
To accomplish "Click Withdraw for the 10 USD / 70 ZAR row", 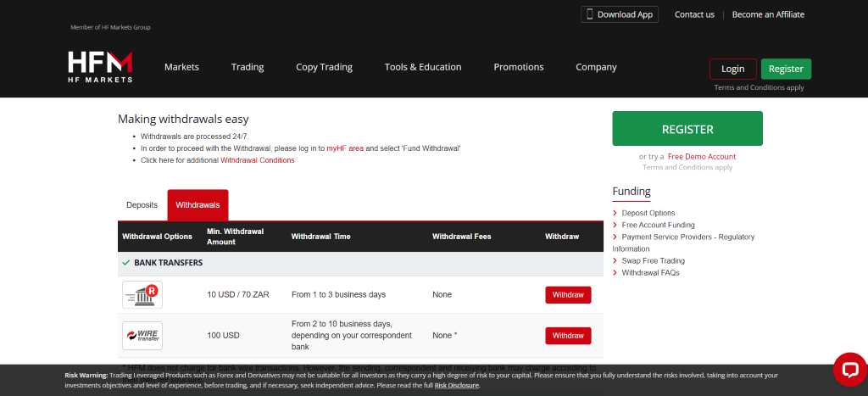I will [x=568, y=294].
